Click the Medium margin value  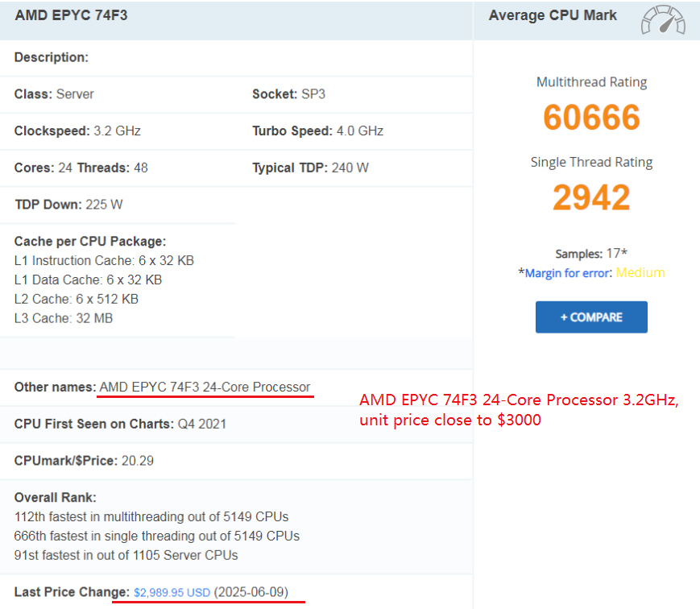[640, 273]
